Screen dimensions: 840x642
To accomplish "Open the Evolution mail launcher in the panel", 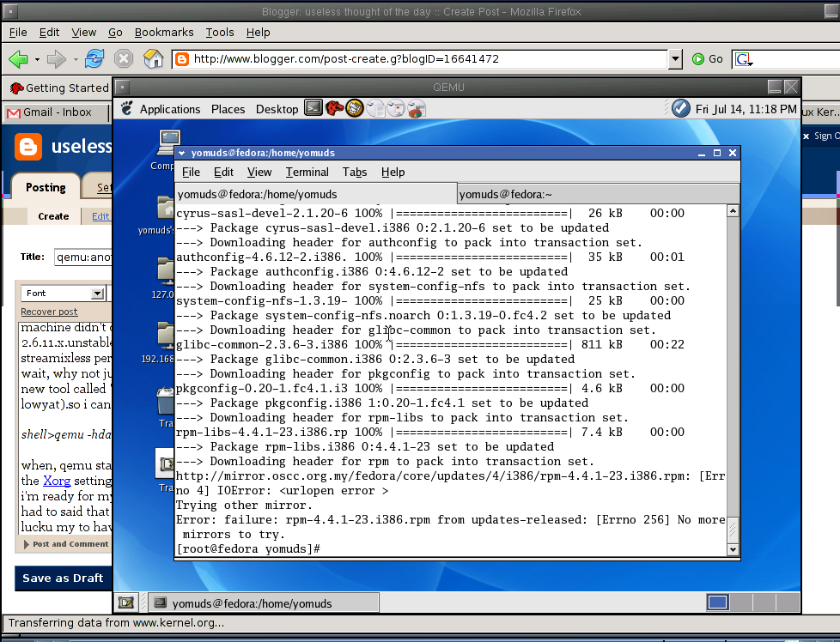I will (x=355, y=108).
